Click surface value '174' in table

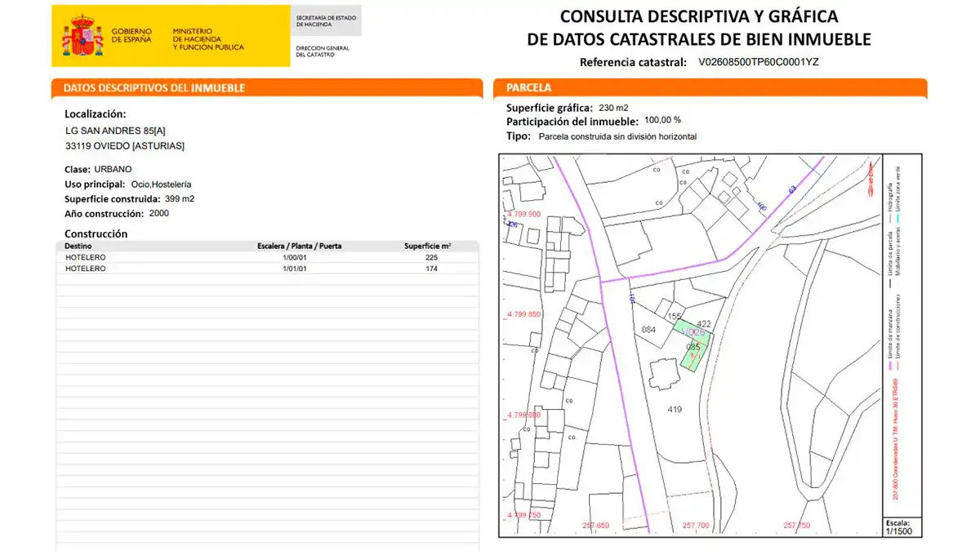coord(432,268)
